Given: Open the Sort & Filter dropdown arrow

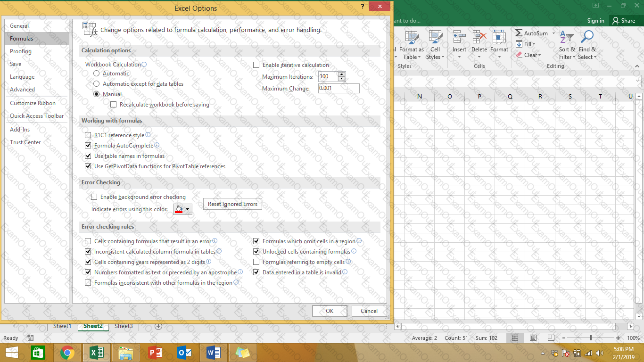Looking at the screenshot, I should coord(574,58).
